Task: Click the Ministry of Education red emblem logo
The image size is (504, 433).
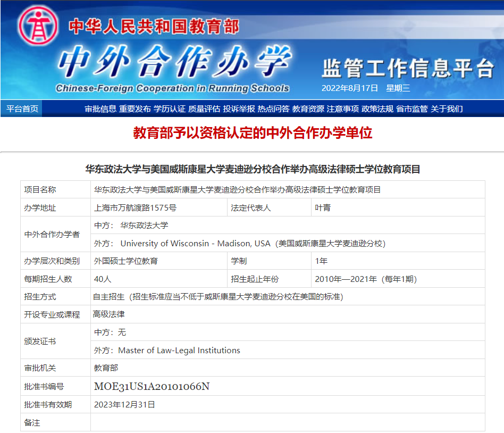Action: pos(38,26)
